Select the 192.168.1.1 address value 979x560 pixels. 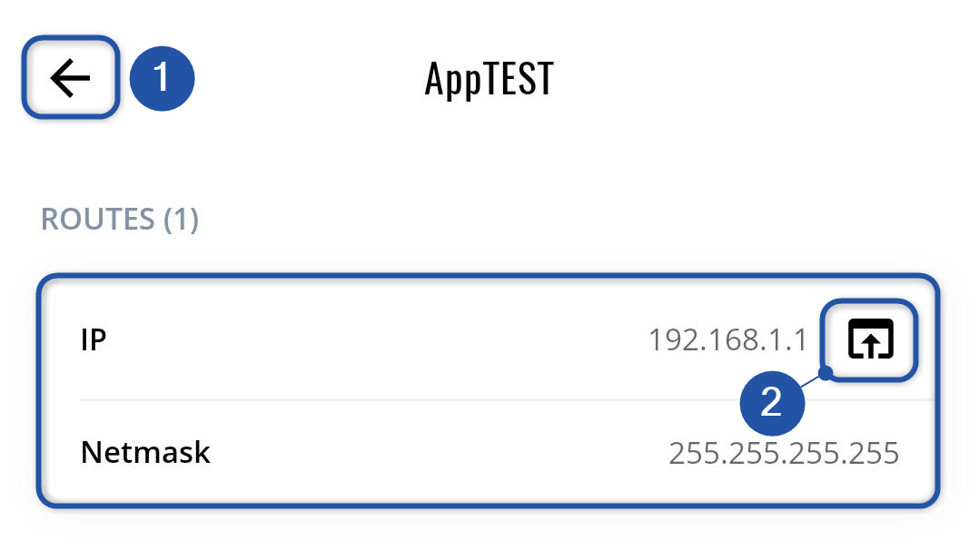coord(727,340)
